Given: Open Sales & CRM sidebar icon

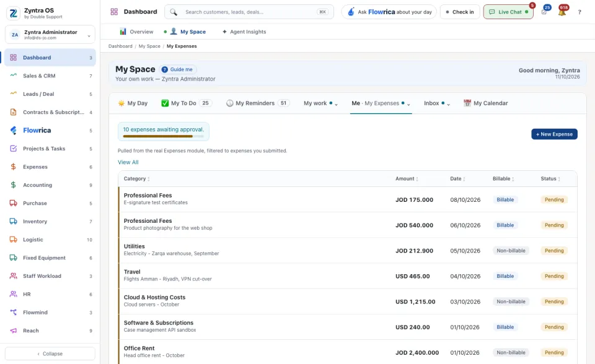Looking at the screenshot, I should 13,76.
